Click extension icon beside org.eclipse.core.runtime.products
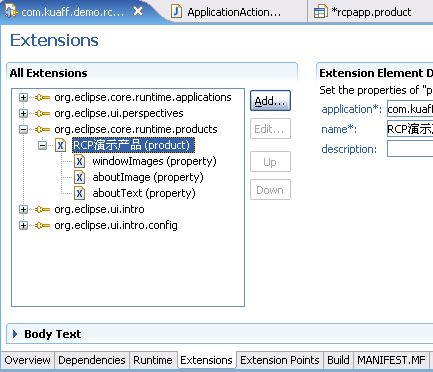 coord(42,129)
